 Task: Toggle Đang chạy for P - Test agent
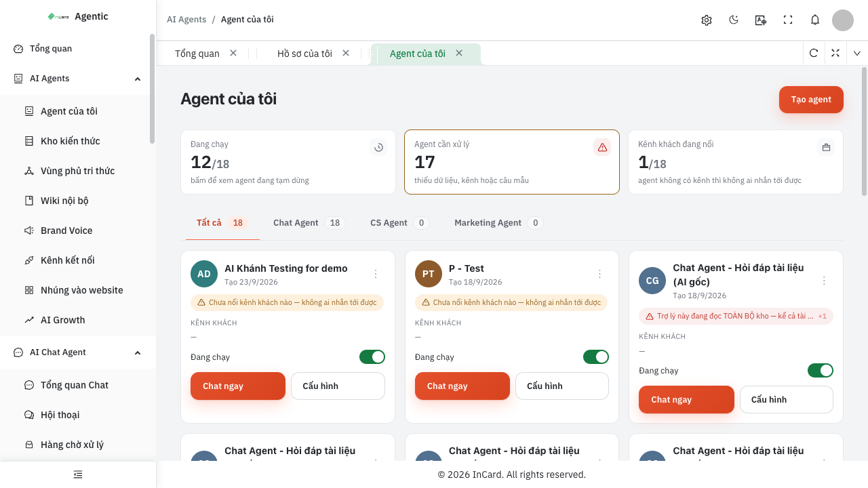click(596, 357)
